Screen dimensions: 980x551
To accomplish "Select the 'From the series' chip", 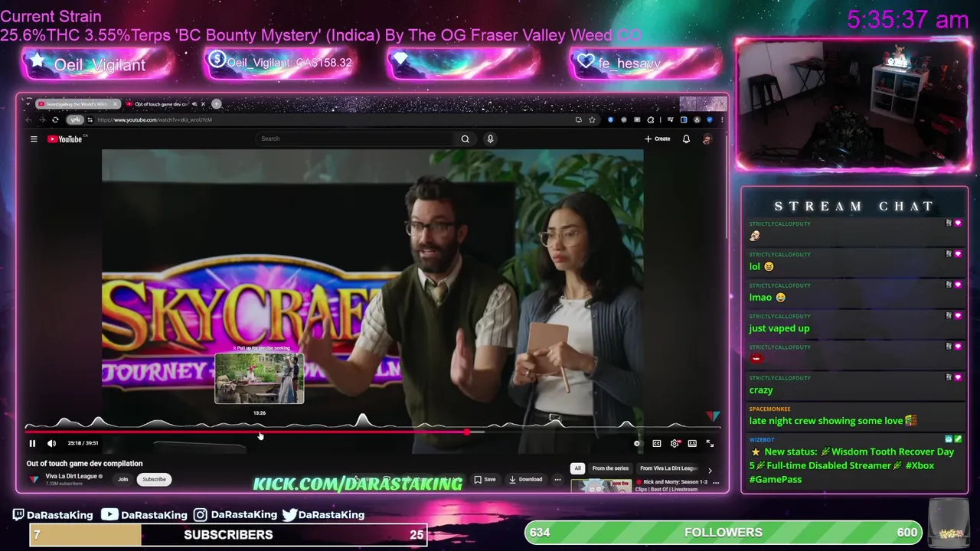I will [x=610, y=468].
